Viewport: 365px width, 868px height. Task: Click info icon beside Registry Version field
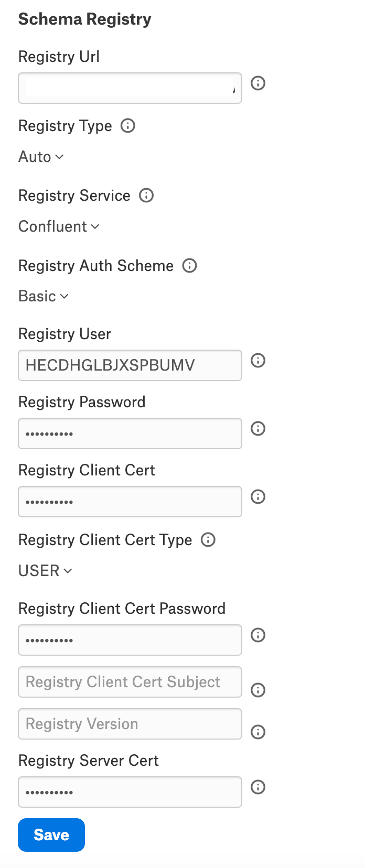(x=258, y=732)
